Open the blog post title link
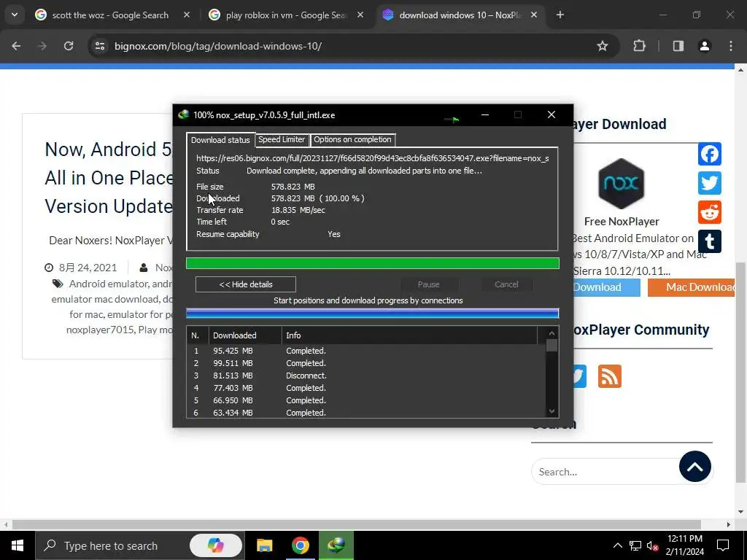Screen dimensions: 747x560 [109, 178]
